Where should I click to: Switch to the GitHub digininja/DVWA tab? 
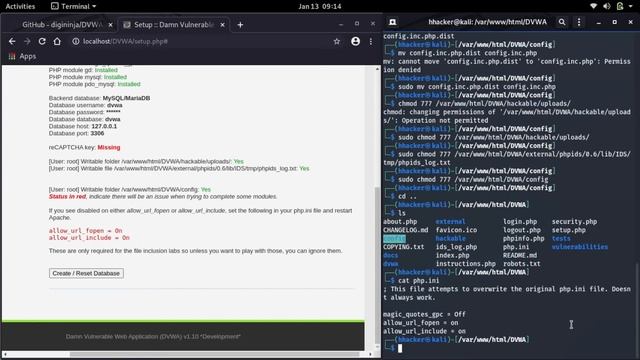tap(61, 25)
